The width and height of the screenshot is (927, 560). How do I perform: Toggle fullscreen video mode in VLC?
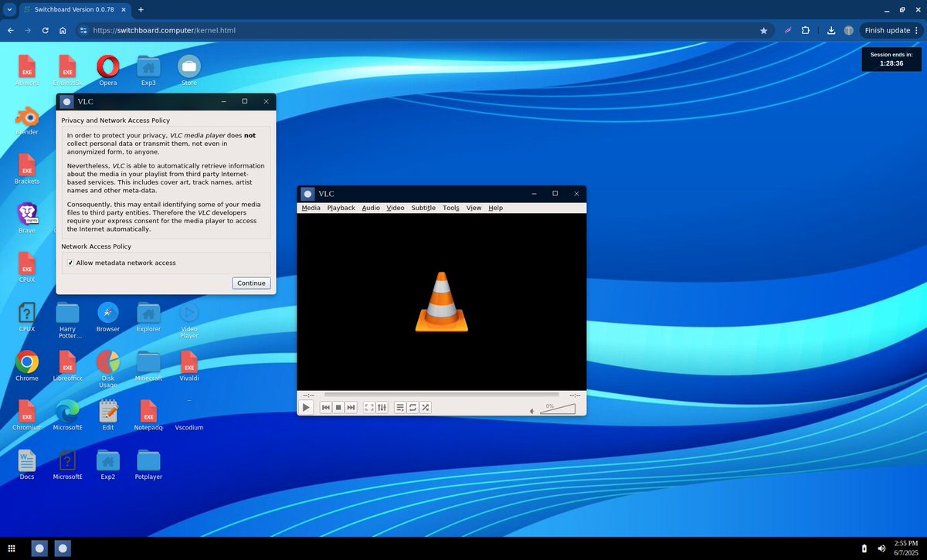click(371, 407)
